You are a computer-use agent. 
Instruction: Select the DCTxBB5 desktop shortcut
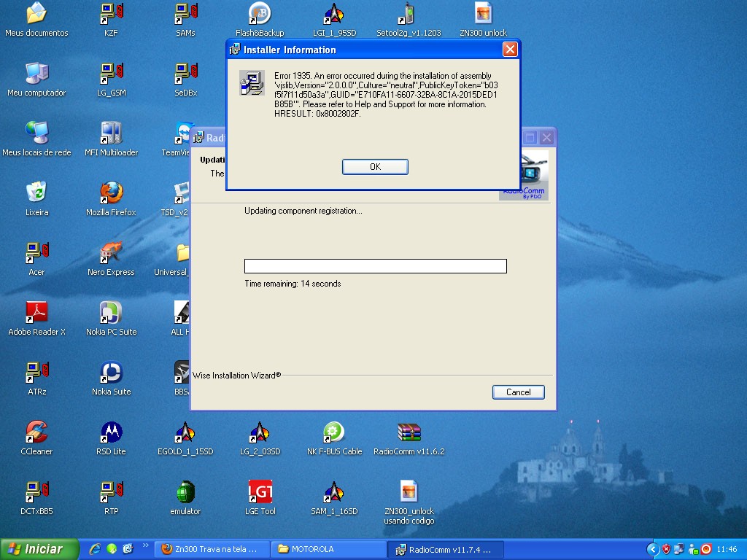(x=36, y=498)
